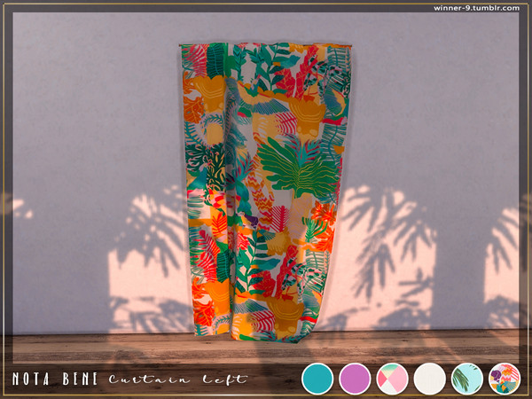Select the teal color swatch
Viewport: 532px width, 399px height.
[x=317, y=379]
